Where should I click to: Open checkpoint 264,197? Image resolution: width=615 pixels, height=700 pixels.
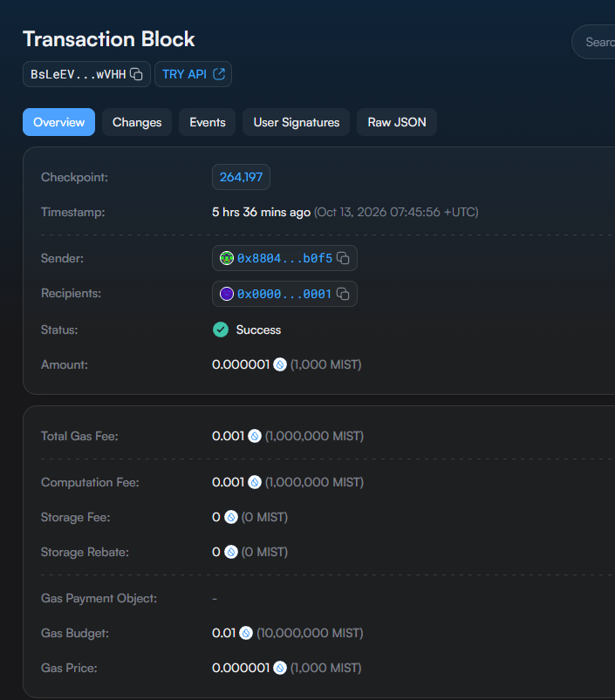tap(241, 177)
